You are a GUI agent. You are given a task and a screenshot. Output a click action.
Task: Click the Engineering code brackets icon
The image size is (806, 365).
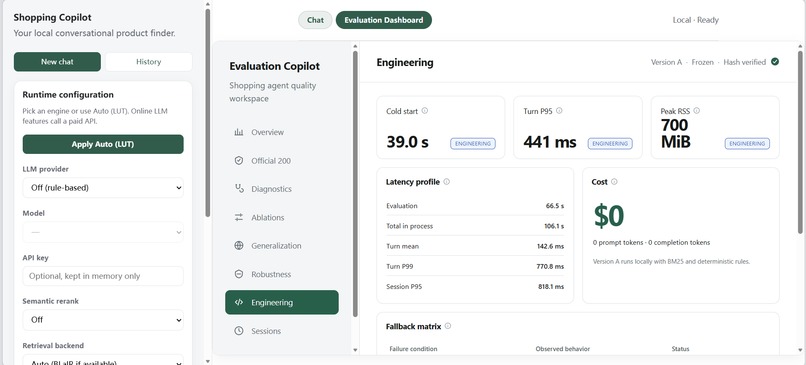tap(239, 302)
